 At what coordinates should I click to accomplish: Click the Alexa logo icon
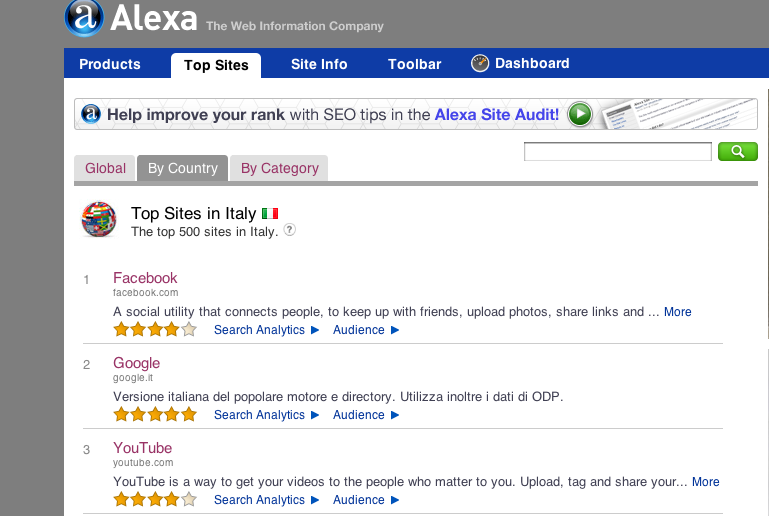pyautogui.click(x=83, y=16)
